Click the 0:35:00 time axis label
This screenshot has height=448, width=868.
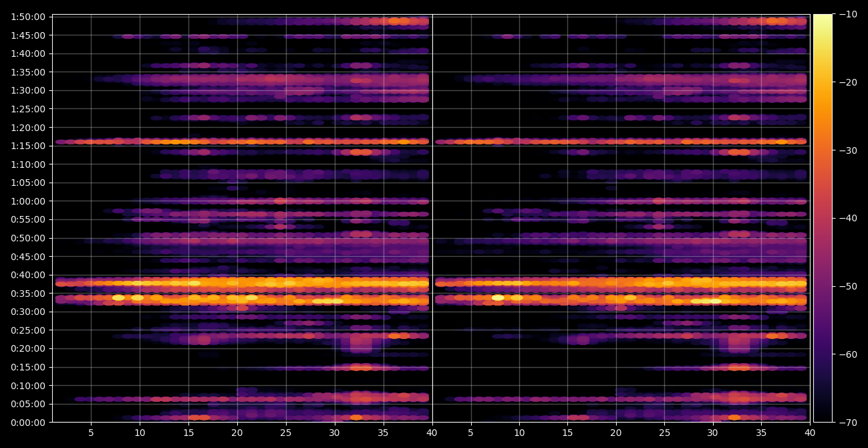pos(28,293)
